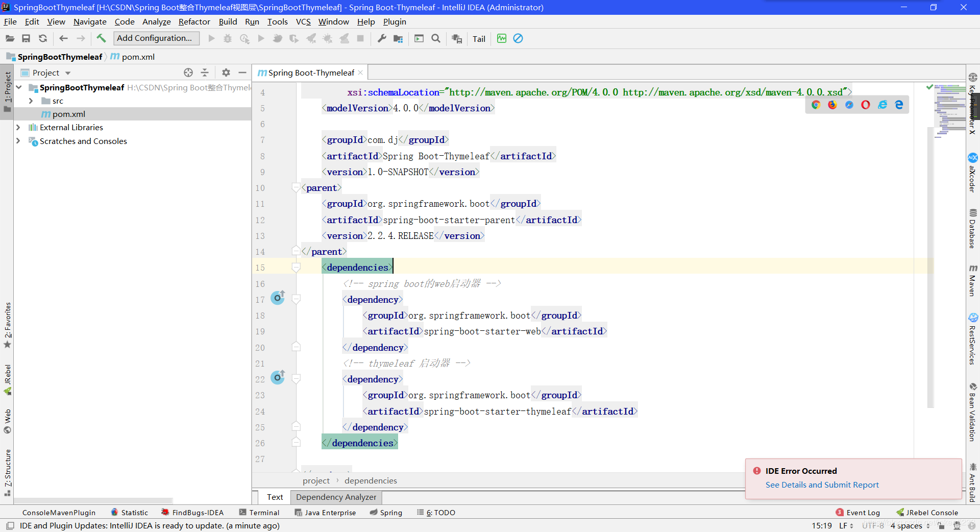Open Structure side tool window

[7, 473]
